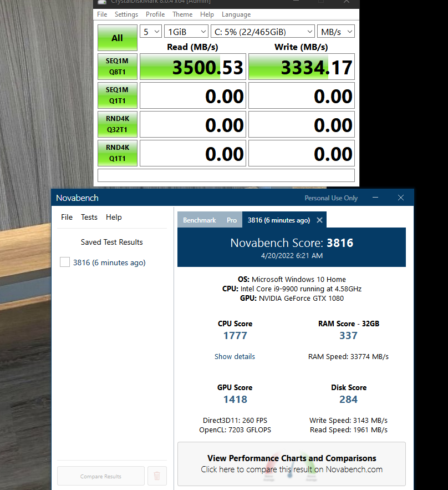Open the test size dropdown showing 1GiB
This screenshot has height=490, width=448.
pyautogui.click(x=186, y=32)
